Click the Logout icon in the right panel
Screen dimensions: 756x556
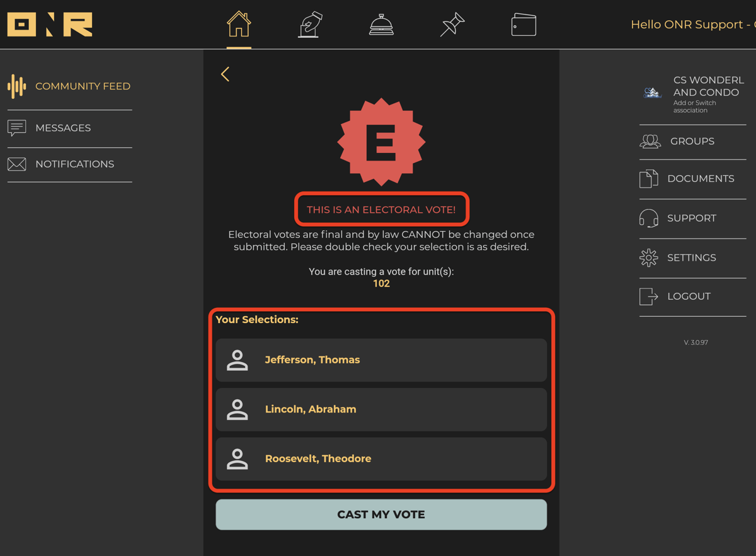pos(649,297)
